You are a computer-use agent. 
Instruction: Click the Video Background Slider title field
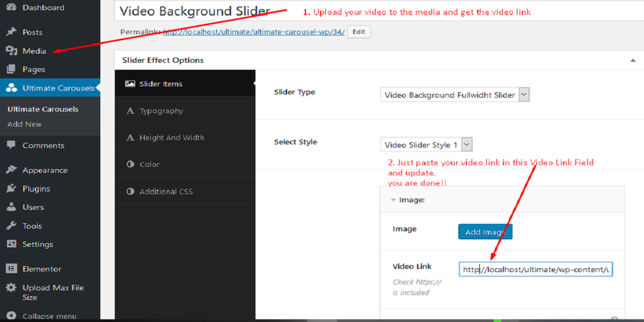coord(379,11)
